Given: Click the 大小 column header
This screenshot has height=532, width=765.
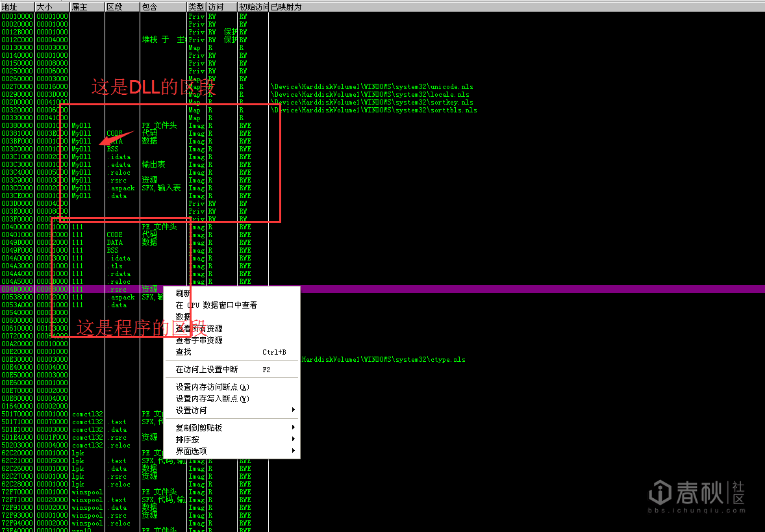Looking at the screenshot, I should [52, 7].
